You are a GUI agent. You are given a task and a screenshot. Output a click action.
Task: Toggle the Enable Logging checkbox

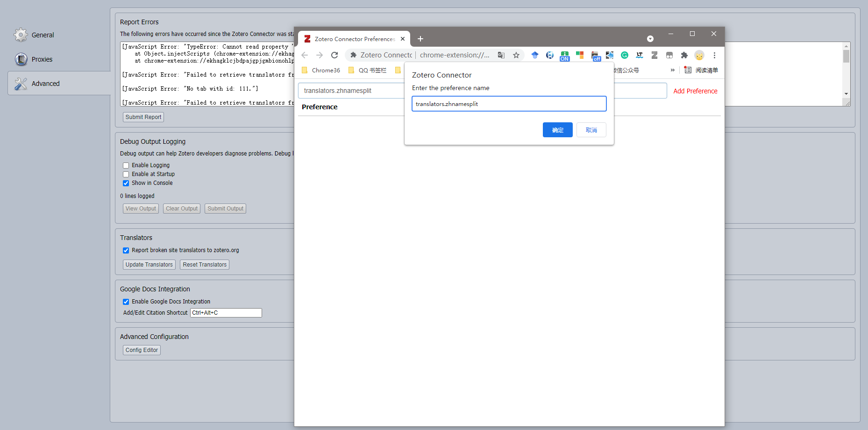(126, 165)
